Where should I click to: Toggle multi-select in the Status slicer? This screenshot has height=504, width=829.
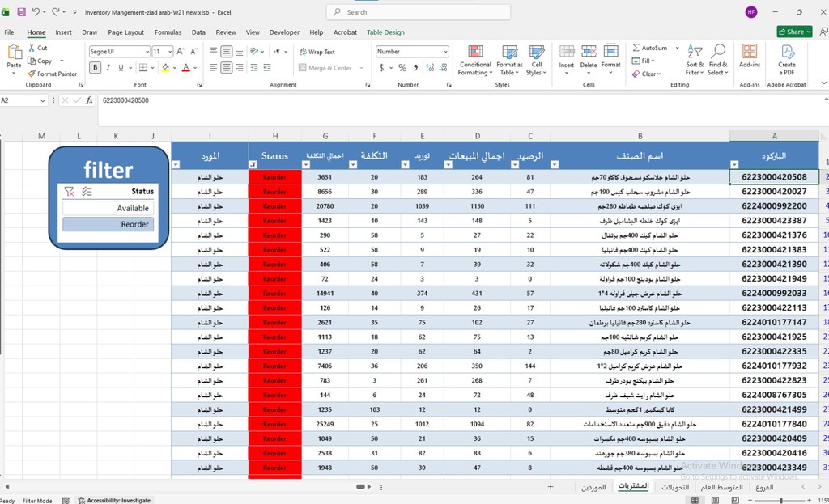click(87, 191)
